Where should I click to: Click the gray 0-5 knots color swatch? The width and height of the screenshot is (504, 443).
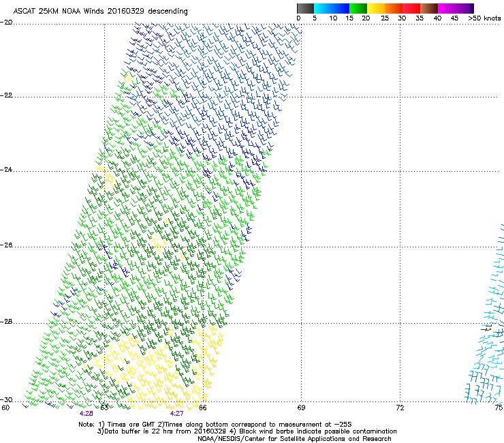coord(305,8)
